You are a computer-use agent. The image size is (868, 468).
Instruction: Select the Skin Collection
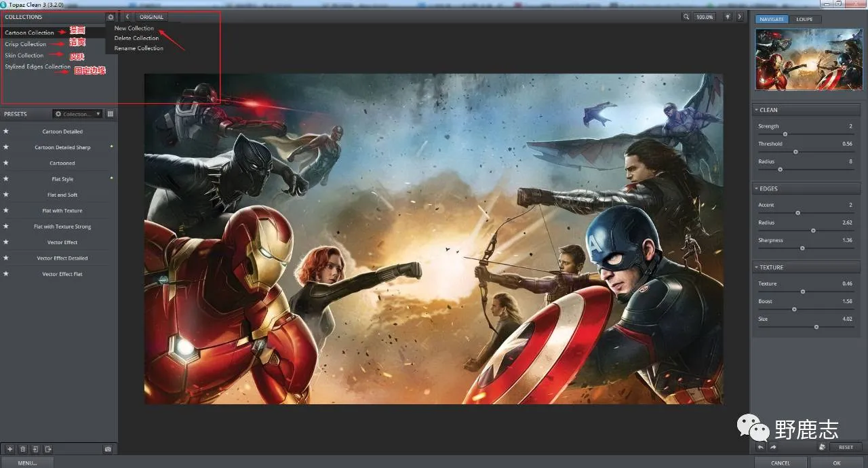pyautogui.click(x=24, y=56)
